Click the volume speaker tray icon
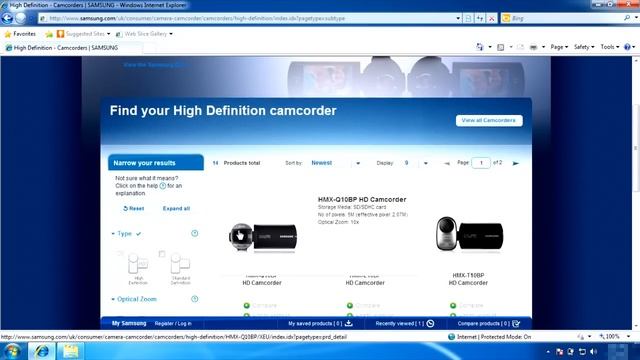The width and height of the screenshot is (640, 360). pyautogui.click(x=594, y=351)
